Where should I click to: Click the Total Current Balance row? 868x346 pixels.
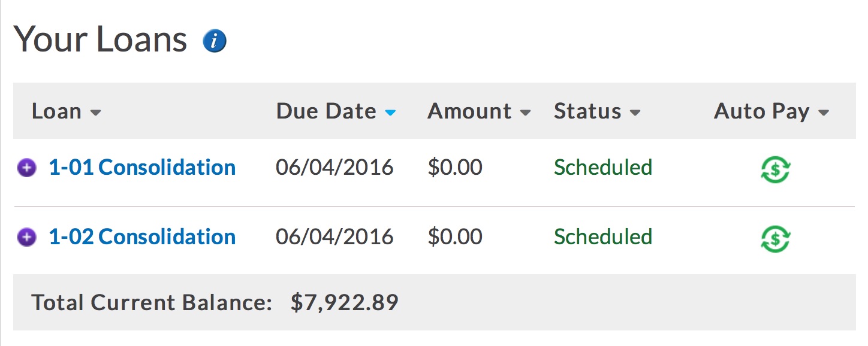(217, 303)
